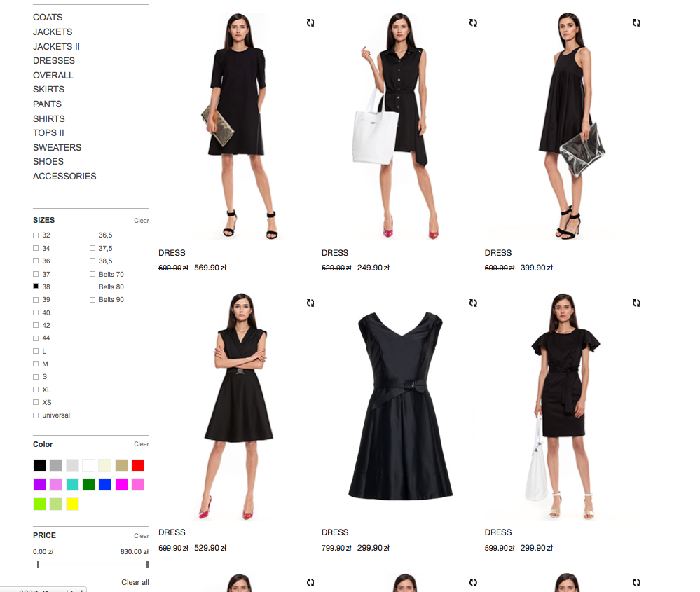Viewport: 700px width, 592px height.
Task: Select the turquoise color swatch
Action: pos(72,484)
